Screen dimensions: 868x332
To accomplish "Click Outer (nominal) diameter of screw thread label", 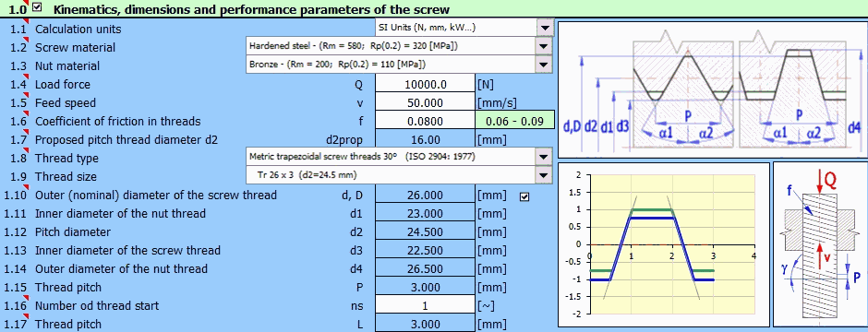I will tap(156, 195).
